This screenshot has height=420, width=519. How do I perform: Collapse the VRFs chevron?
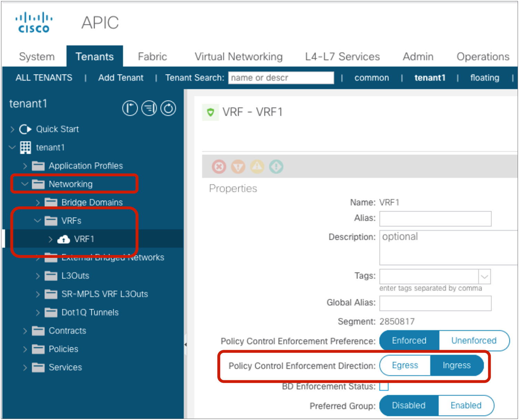pos(38,221)
